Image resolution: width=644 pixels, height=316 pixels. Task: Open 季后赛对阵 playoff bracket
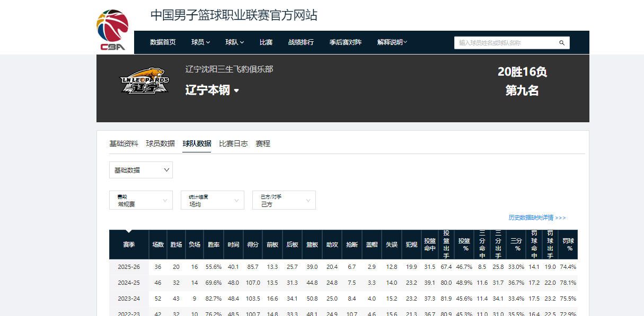345,42
